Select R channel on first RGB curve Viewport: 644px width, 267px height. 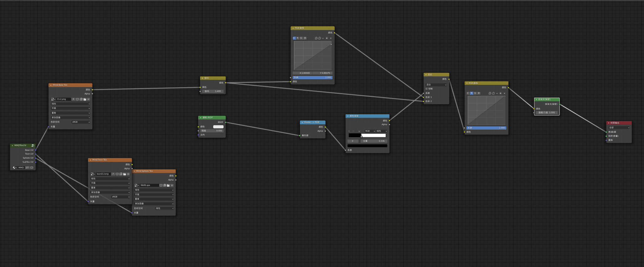click(x=298, y=38)
